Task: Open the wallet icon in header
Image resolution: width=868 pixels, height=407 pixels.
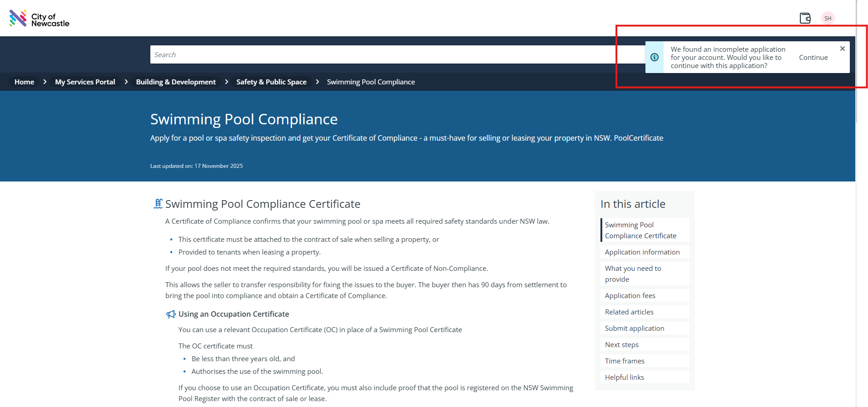Action: [x=805, y=18]
